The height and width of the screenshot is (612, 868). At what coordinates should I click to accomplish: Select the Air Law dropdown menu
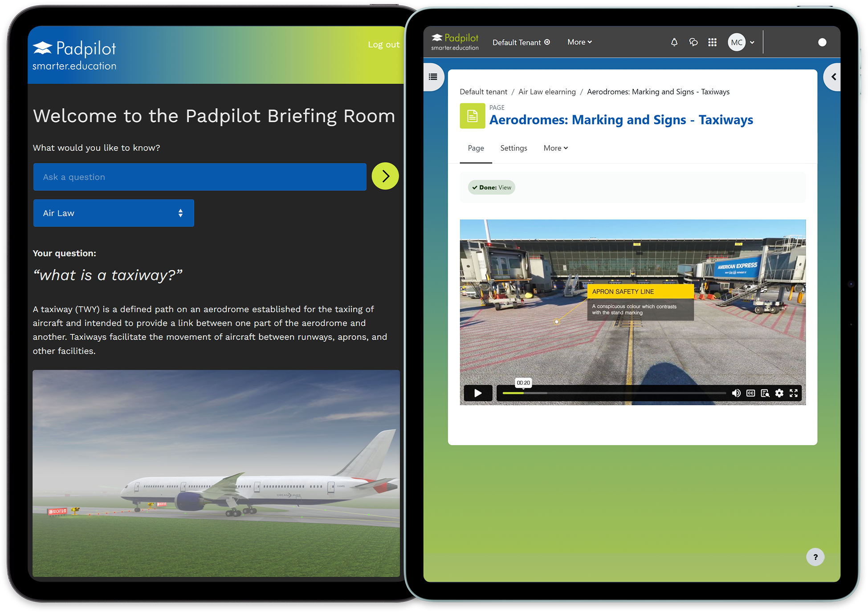tap(113, 213)
